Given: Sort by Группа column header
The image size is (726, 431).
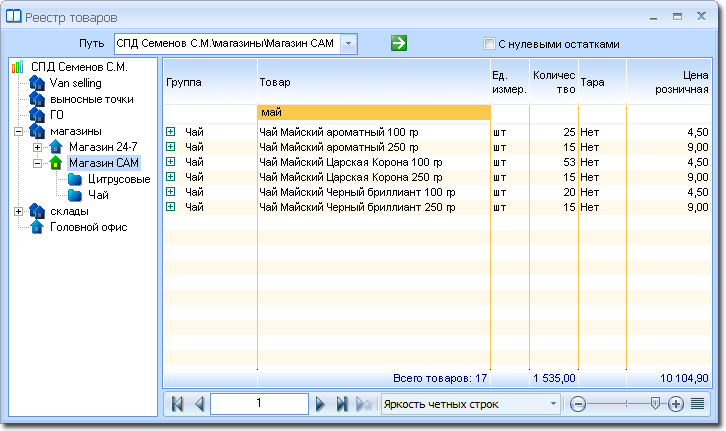Looking at the screenshot, I should point(210,82).
